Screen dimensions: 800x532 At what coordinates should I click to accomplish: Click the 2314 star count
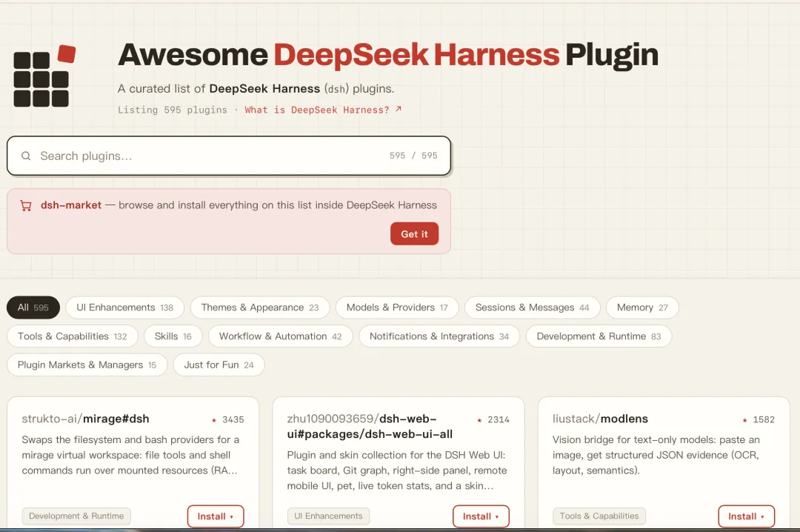(x=499, y=419)
